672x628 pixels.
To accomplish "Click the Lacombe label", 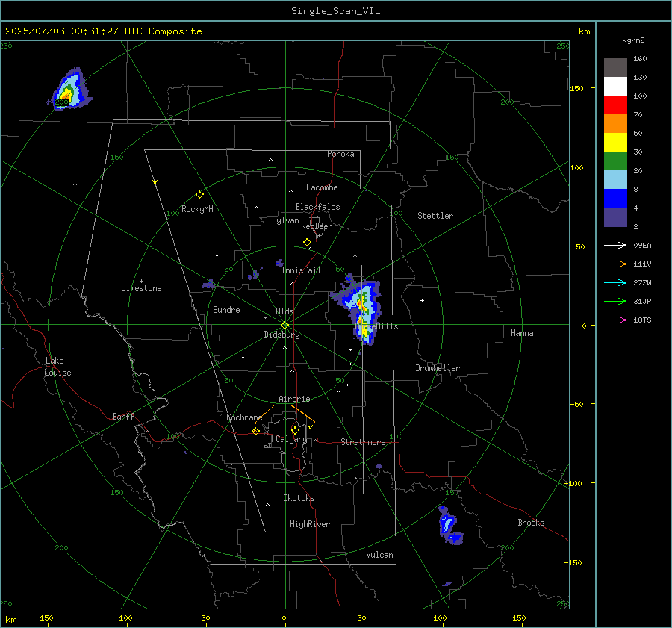I will click(322, 187).
